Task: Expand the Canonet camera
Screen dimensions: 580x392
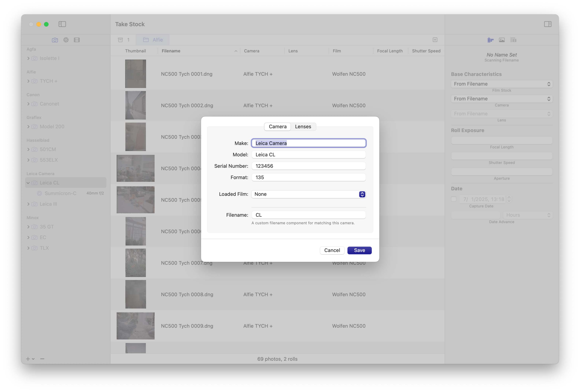Action: (28, 104)
